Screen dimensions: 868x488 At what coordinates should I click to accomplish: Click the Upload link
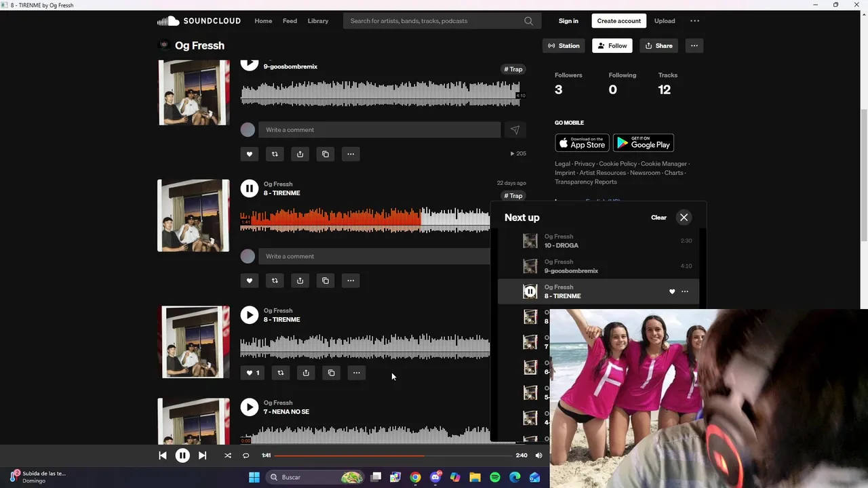[665, 21]
